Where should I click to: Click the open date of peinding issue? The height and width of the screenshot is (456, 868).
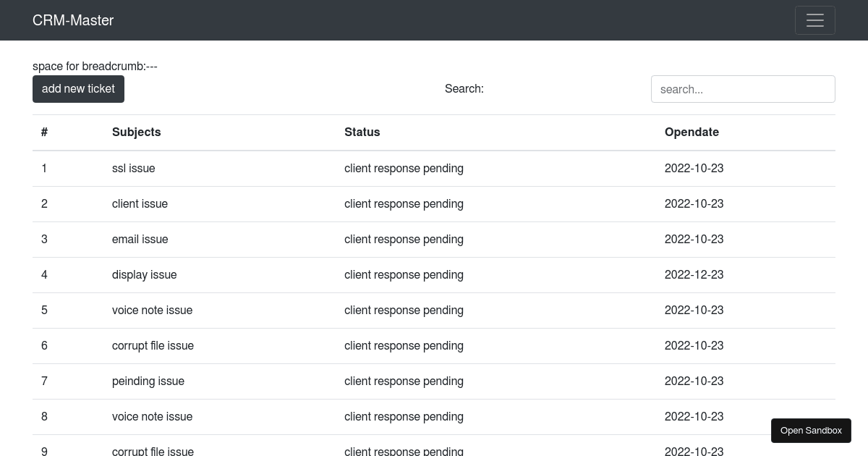tap(694, 381)
